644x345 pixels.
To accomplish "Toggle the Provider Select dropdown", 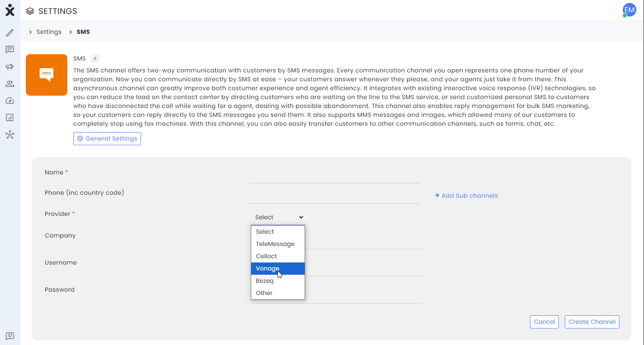I will pos(279,217).
